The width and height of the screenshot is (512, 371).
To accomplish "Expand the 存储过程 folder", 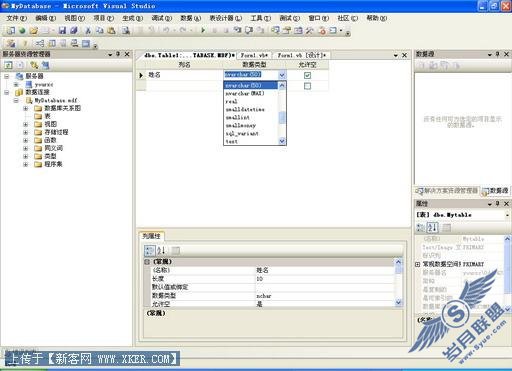I will 26,132.
